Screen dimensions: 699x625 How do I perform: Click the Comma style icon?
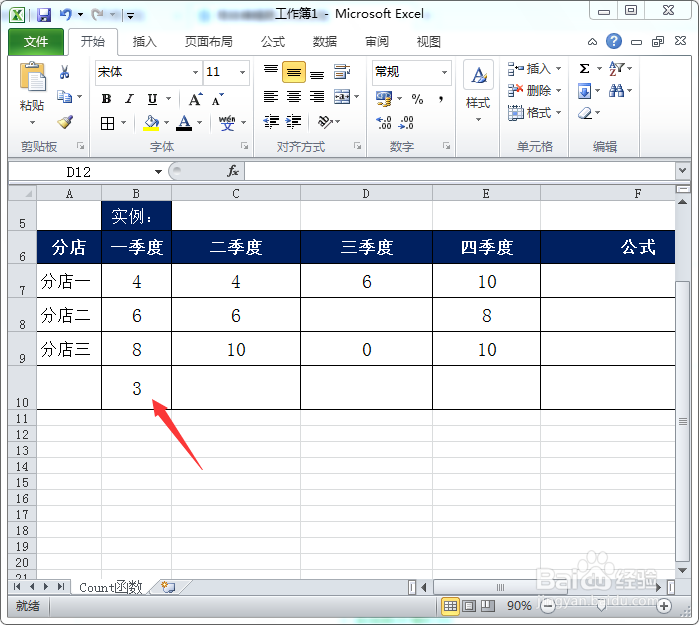[x=440, y=99]
